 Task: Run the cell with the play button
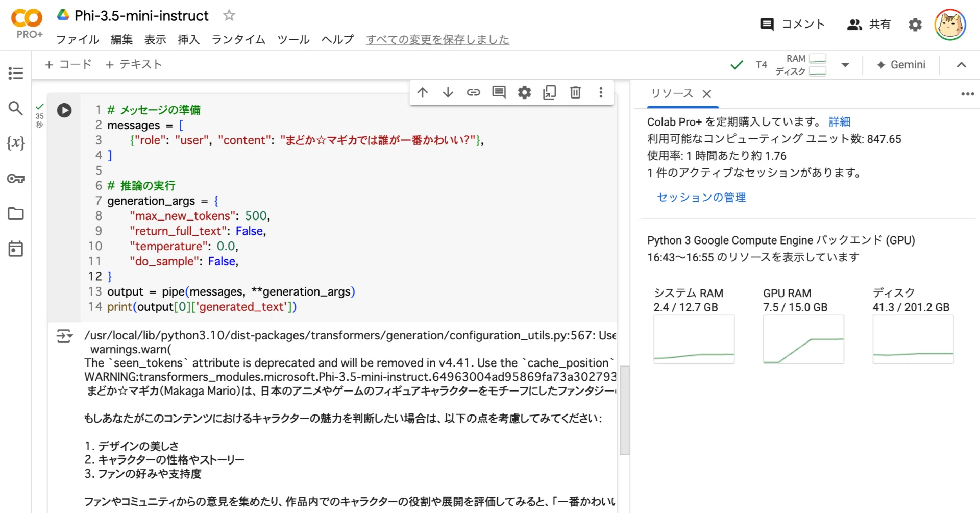(x=64, y=110)
